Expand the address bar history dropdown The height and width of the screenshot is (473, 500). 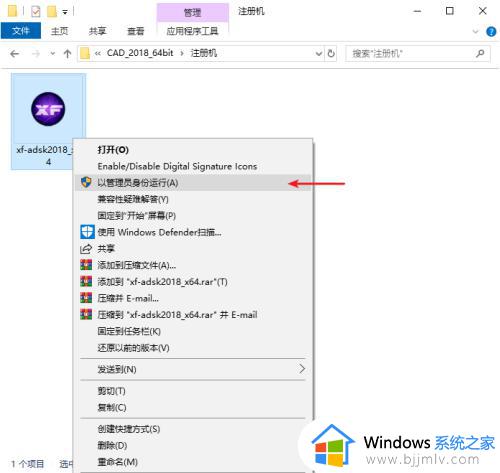tap(319, 54)
